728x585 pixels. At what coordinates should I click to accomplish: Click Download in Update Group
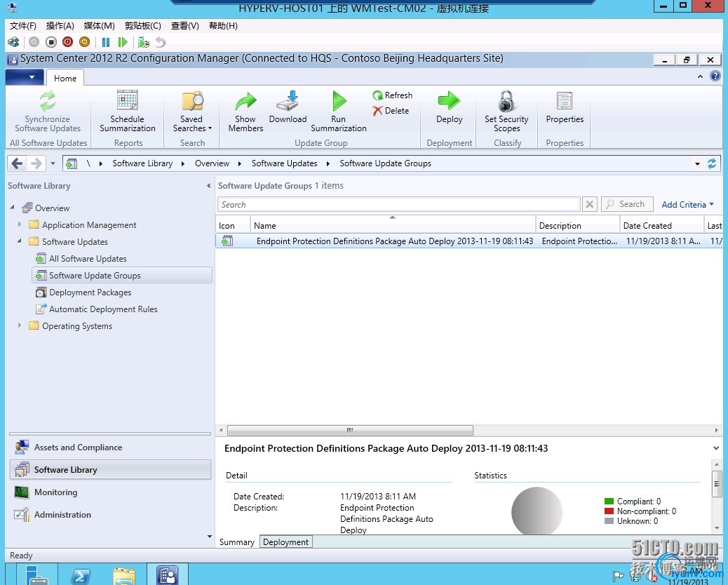(288, 108)
